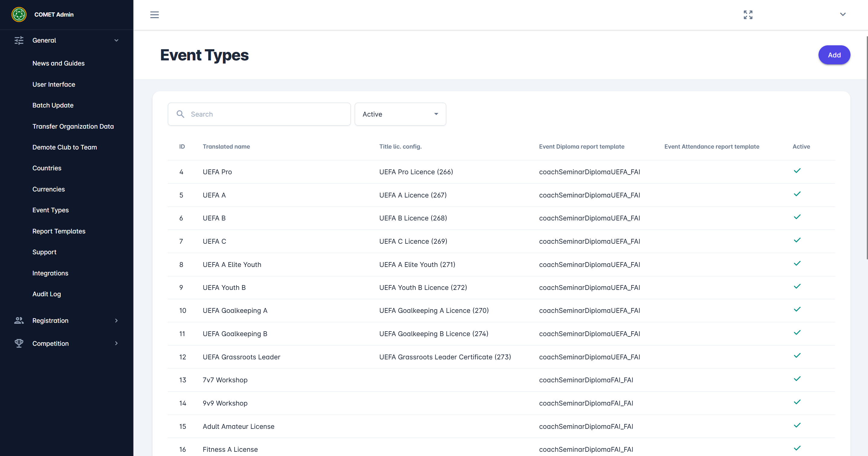
Task: Click the Registration people icon
Action: (19, 320)
